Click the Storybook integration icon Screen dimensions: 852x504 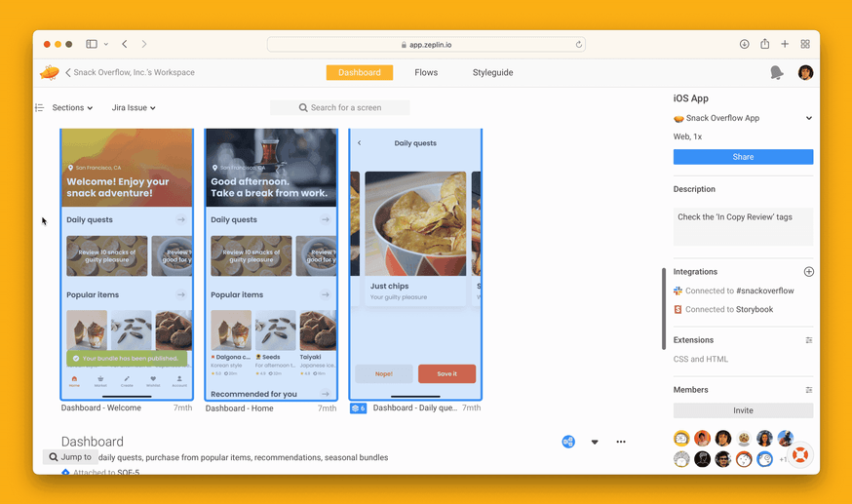[678, 309]
